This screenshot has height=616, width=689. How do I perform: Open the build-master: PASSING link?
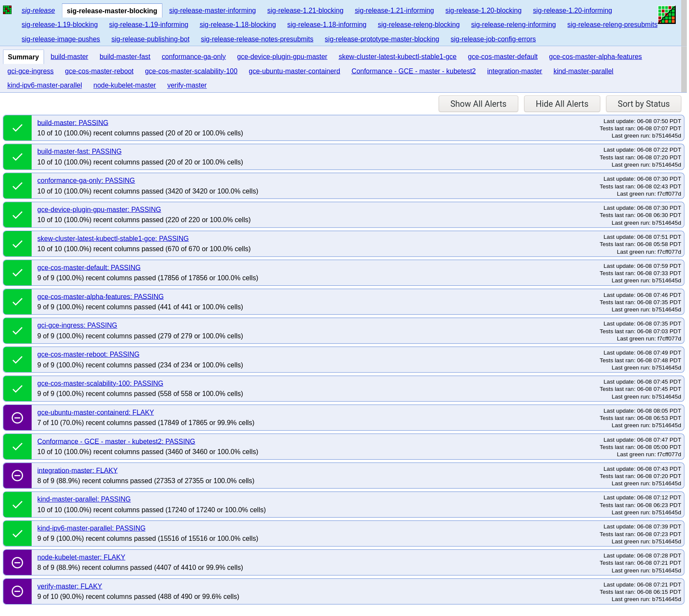click(x=73, y=123)
